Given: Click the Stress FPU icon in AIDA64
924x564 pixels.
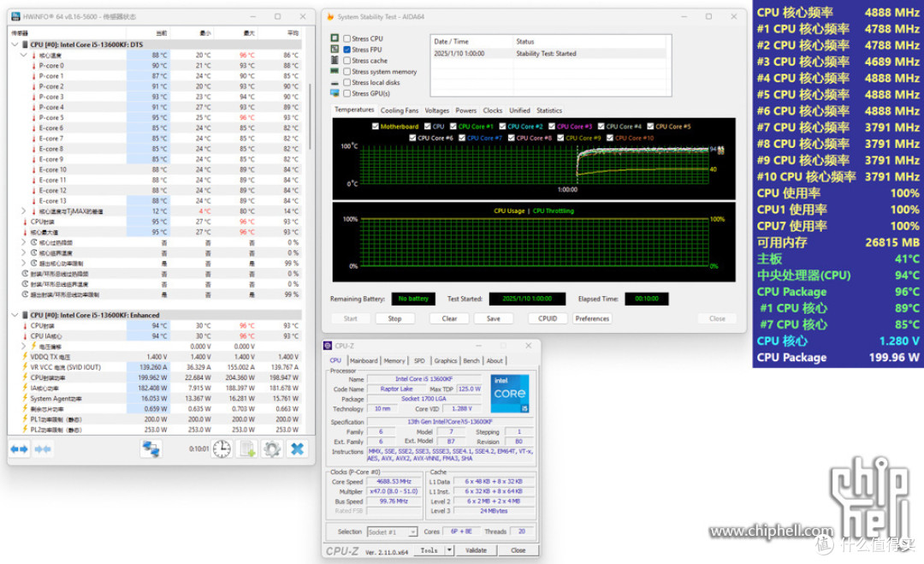Looking at the screenshot, I should (335, 50).
